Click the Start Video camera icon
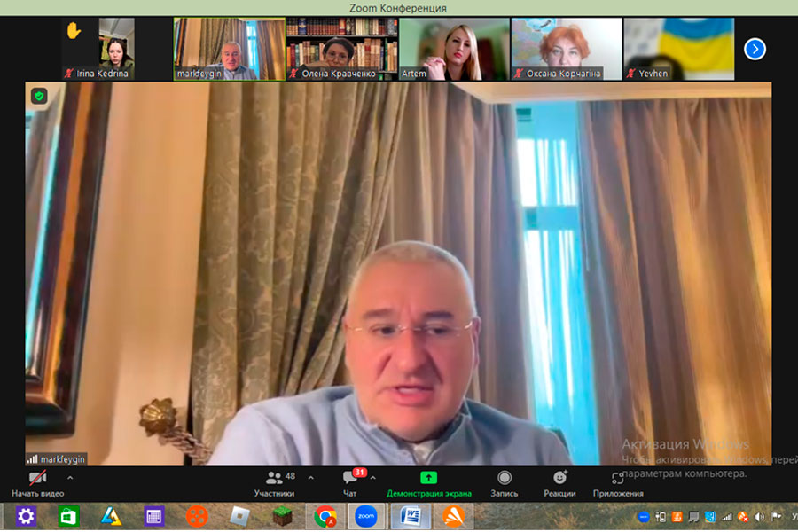This screenshot has width=798, height=532. click(x=37, y=478)
